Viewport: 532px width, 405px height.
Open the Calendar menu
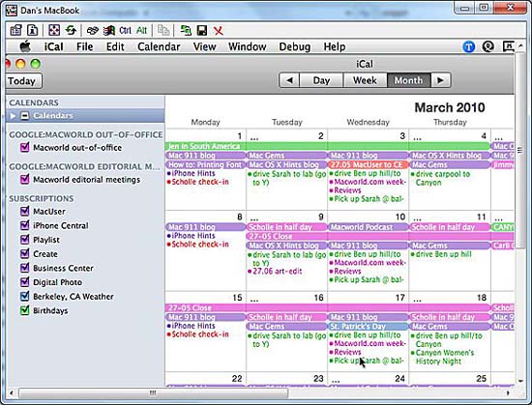click(159, 46)
